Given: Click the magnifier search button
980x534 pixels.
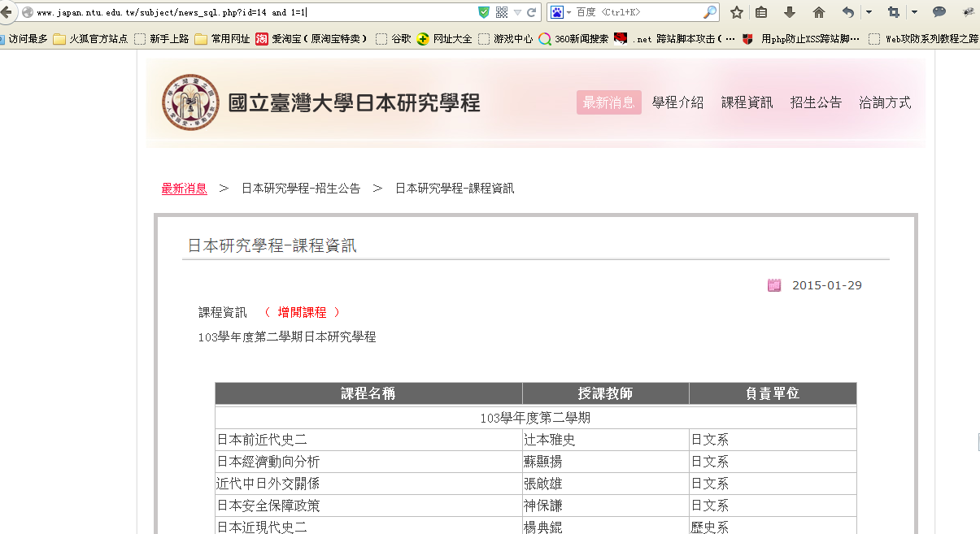Looking at the screenshot, I should tap(709, 12).
